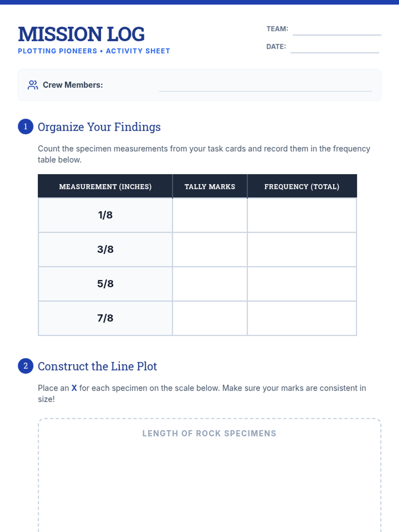The height and width of the screenshot is (532, 399).
Task: Click the tally marks cell for 1/8
Action: (210, 215)
